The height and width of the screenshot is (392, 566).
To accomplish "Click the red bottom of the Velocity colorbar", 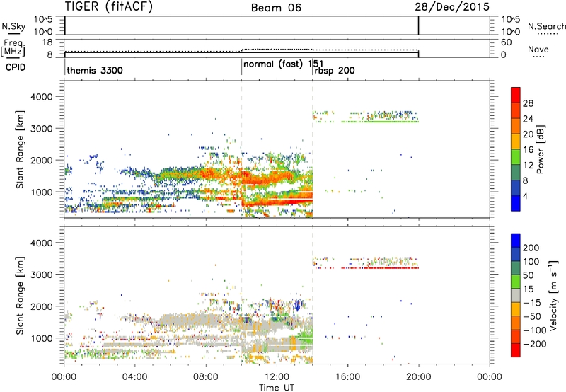I will (x=516, y=350).
